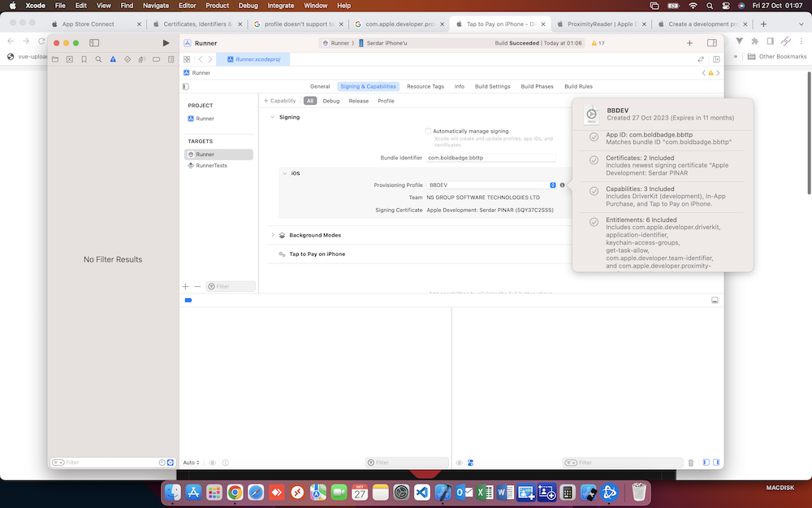Open the Auto variables scope dropdown
Image resolution: width=812 pixels, height=508 pixels.
click(191, 462)
